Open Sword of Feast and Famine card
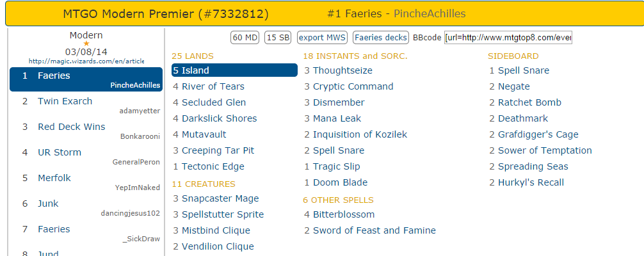This screenshot has width=644, height=256. pyautogui.click(x=374, y=230)
